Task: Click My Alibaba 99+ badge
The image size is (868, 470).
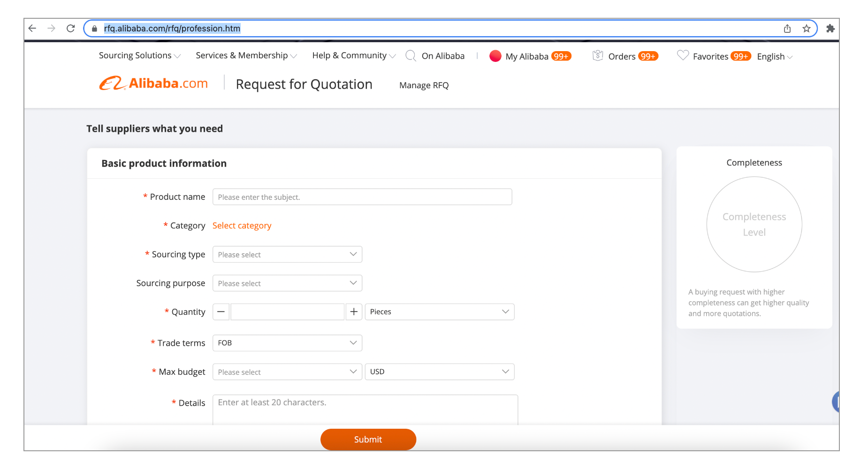Action: click(x=561, y=56)
